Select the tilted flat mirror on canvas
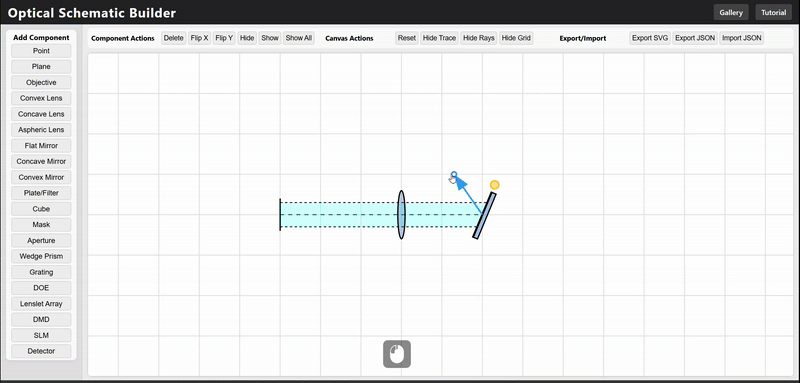This screenshot has height=383, width=800. [484, 215]
